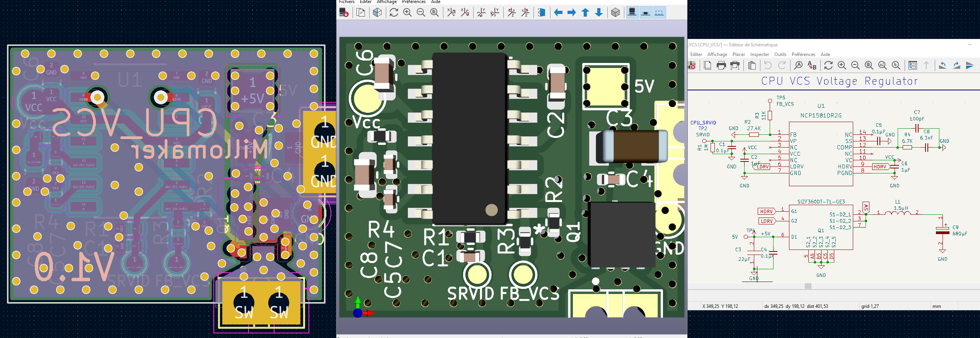Rotate selection clockwise in schematic editor

click(956, 66)
